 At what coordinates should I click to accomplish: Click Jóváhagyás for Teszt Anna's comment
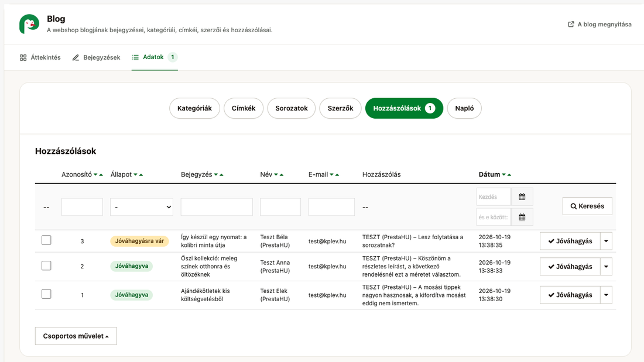pos(570,266)
